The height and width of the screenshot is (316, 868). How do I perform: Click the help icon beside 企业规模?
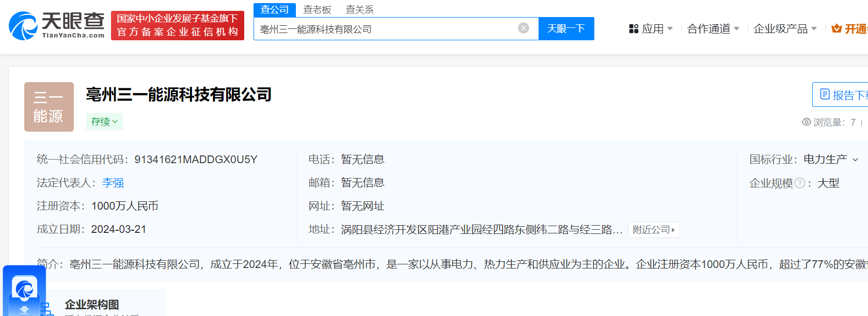pos(800,183)
